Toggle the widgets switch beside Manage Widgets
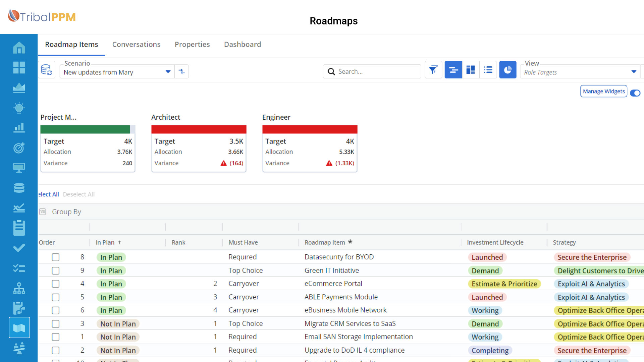 coord(635,93)
